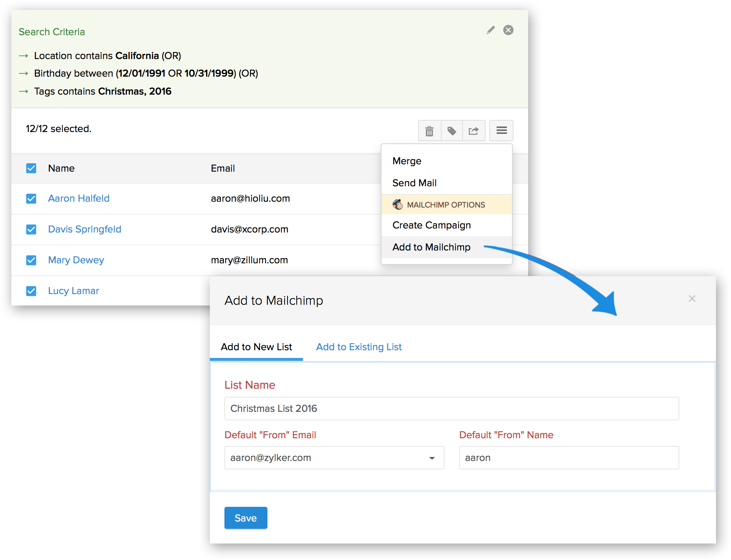The image size is (731, 560).
Task: Open Mary Dewey contact link
Action: [x=76, y=260]
